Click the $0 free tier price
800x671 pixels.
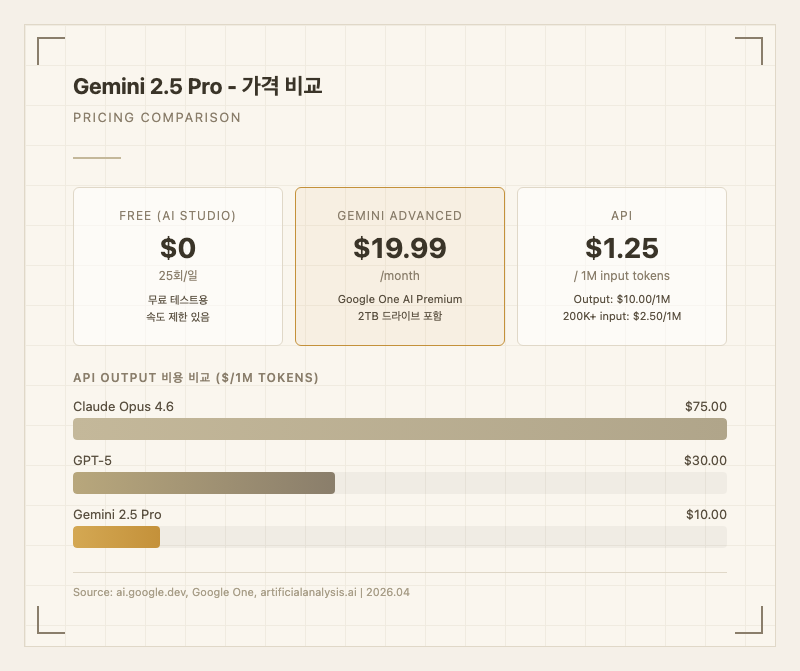pyautogui.click(x=178, y=248)
